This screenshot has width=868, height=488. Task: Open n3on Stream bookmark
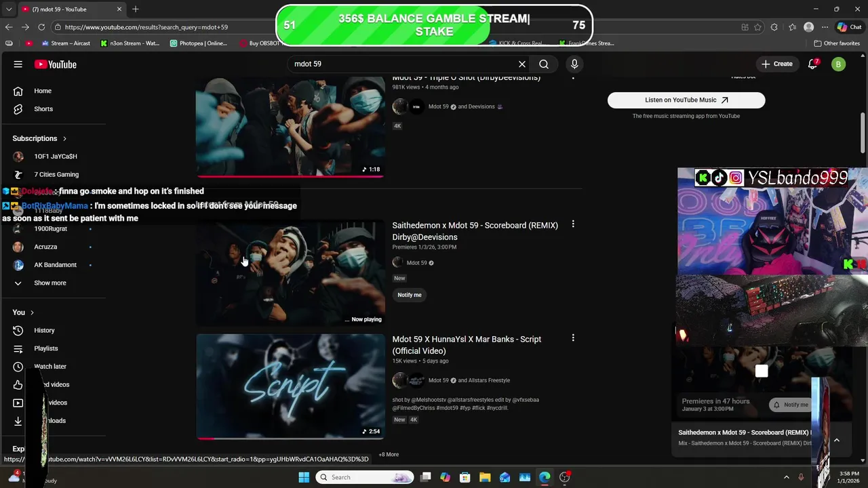(130, 43)
